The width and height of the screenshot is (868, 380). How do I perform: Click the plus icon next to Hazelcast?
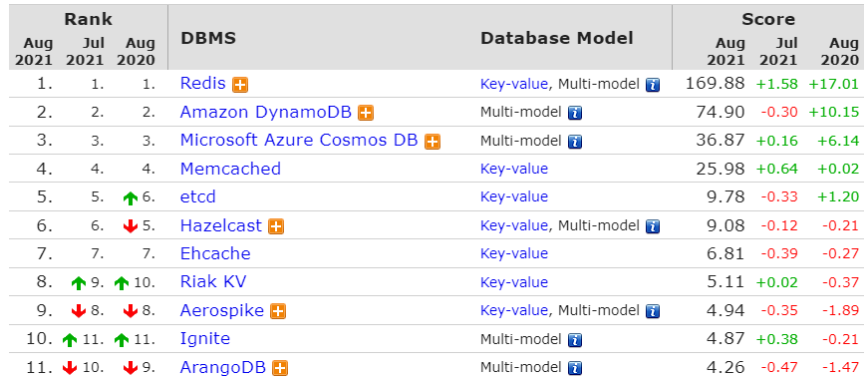coord(276,226)
